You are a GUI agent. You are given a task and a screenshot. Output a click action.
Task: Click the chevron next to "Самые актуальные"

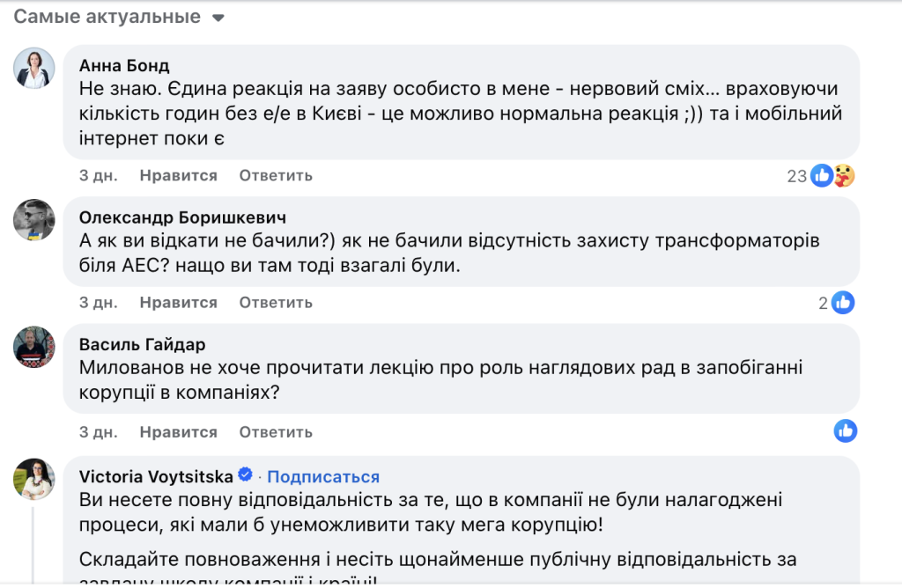coord(217,16)
